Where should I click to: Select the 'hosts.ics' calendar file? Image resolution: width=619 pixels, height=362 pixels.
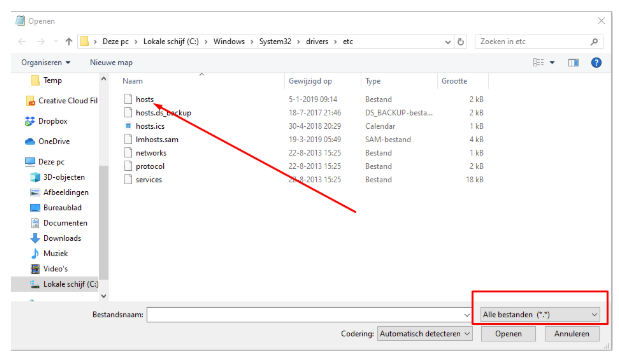click(x=150, y=126)
